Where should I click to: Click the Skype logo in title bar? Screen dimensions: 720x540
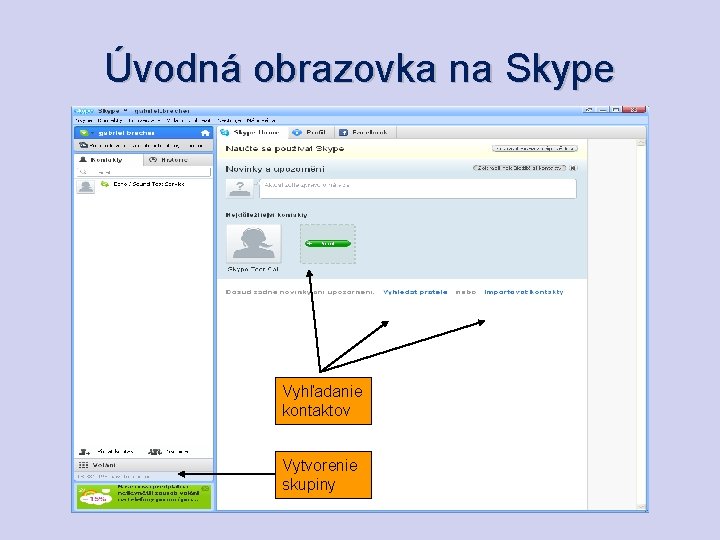pos(84,111)
